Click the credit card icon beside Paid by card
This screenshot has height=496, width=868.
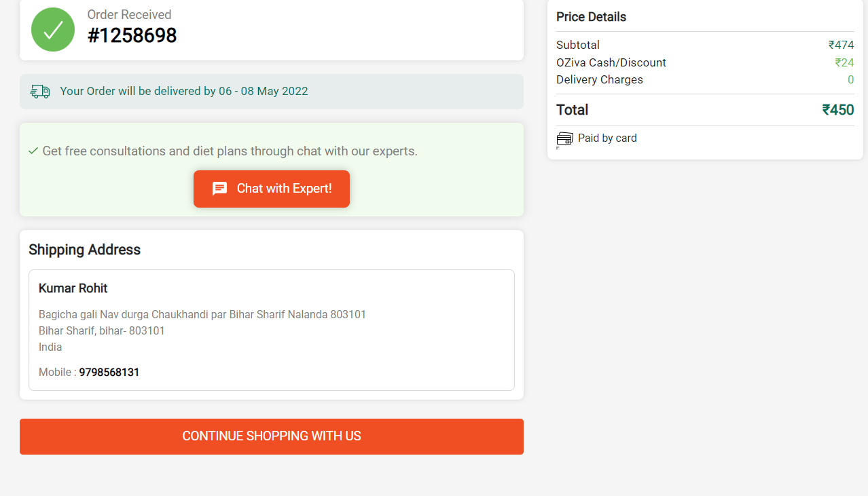tap(565, 138)
